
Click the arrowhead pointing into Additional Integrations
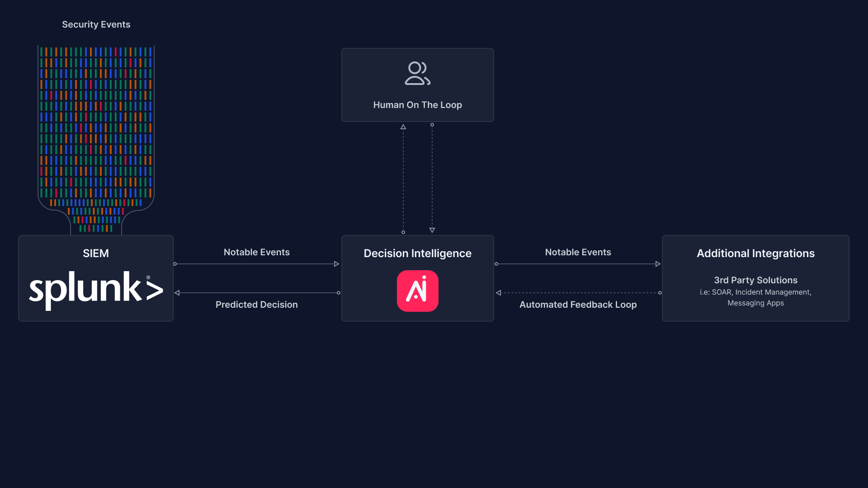click(658, 264)
